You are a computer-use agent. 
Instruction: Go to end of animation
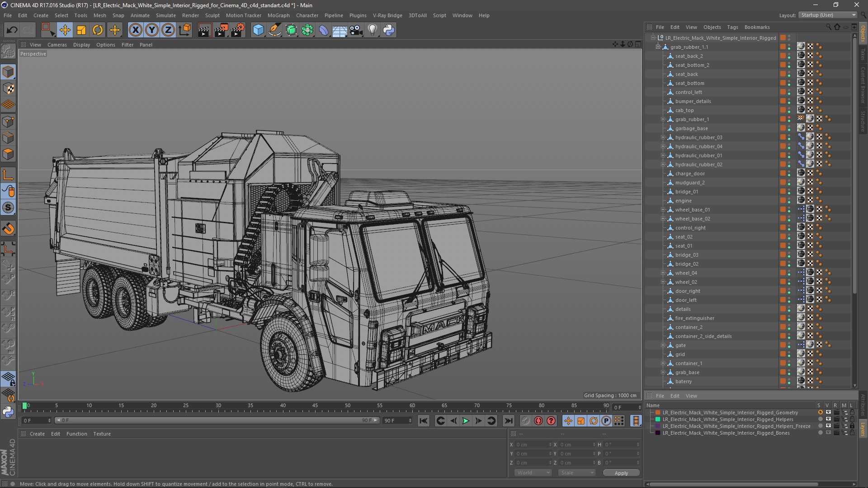pos(509,421)
